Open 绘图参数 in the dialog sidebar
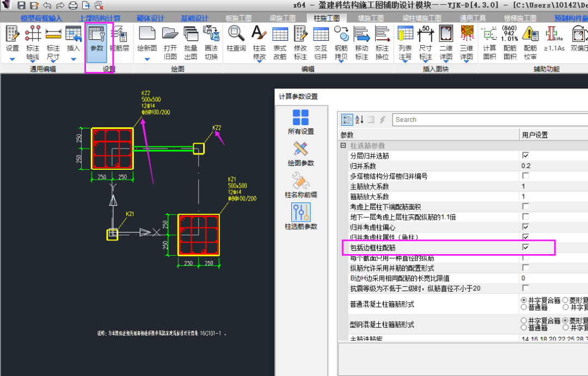 301,153
